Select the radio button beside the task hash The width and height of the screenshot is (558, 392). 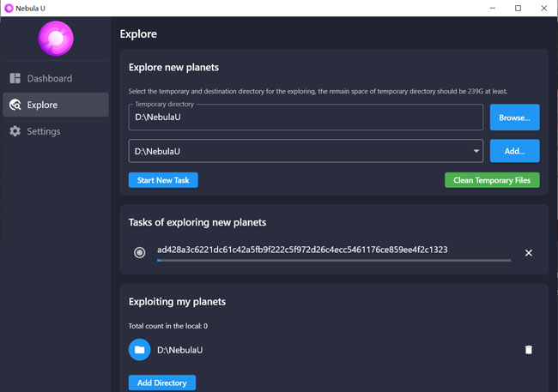click(140, 253)
